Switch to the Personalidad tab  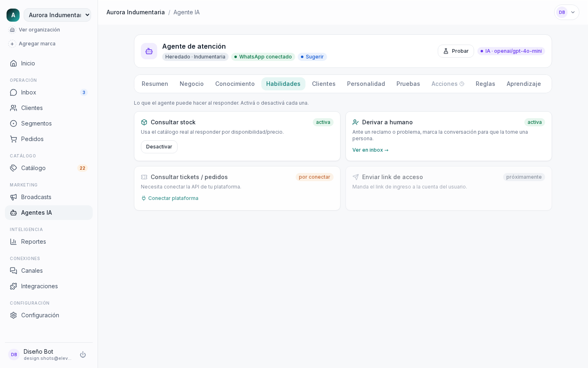coord(366,84)
